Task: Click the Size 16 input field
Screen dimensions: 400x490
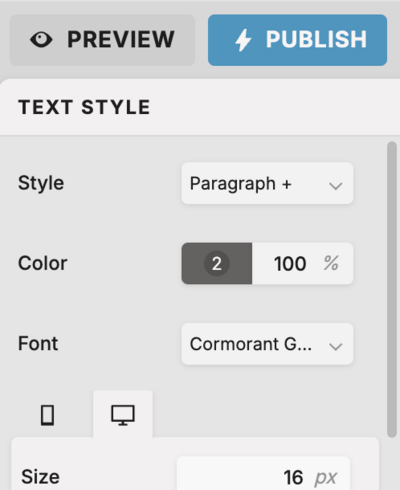Action: [263, 475]
